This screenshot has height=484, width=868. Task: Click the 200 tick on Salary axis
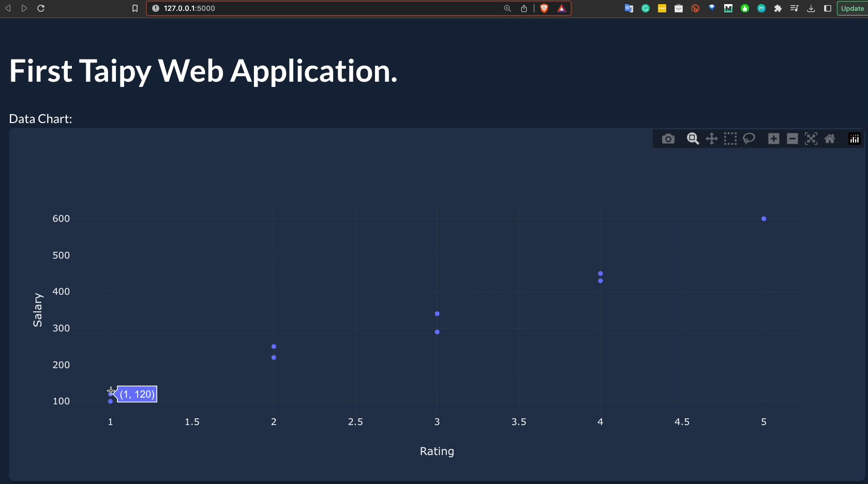61,365
